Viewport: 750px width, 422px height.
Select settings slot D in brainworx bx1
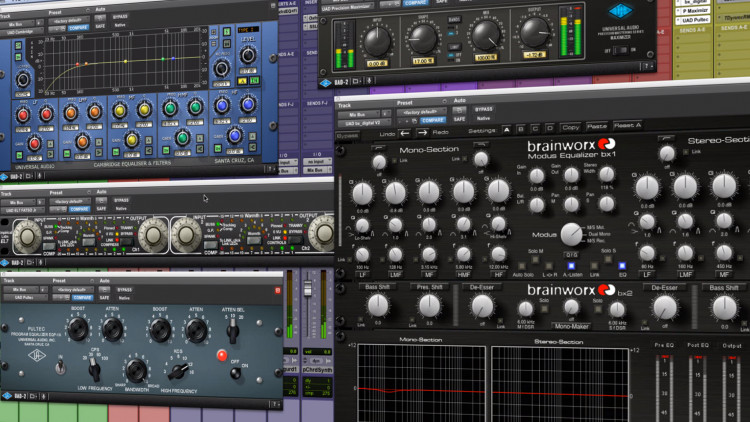550,128
